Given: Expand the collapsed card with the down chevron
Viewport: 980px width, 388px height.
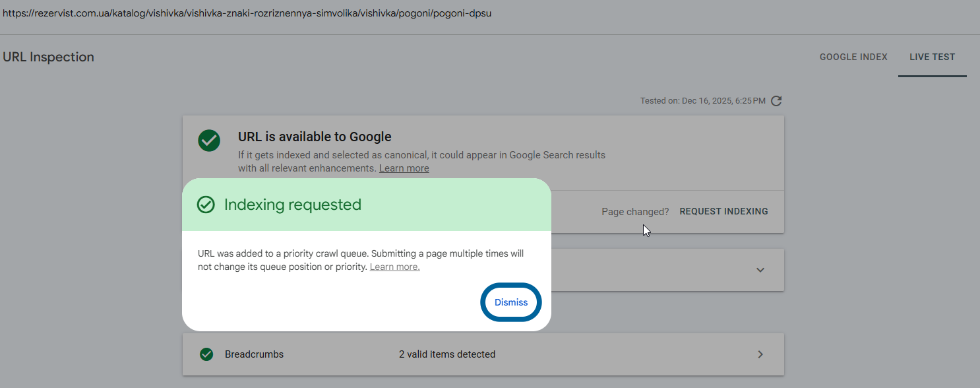Looking at the screenshot, I should (760, 270).
